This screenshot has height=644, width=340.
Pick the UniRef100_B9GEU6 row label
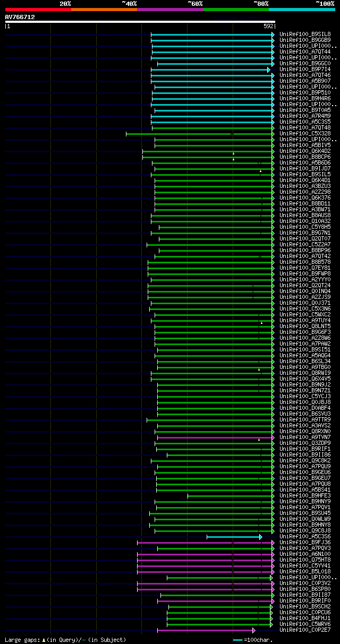point(305,473)
